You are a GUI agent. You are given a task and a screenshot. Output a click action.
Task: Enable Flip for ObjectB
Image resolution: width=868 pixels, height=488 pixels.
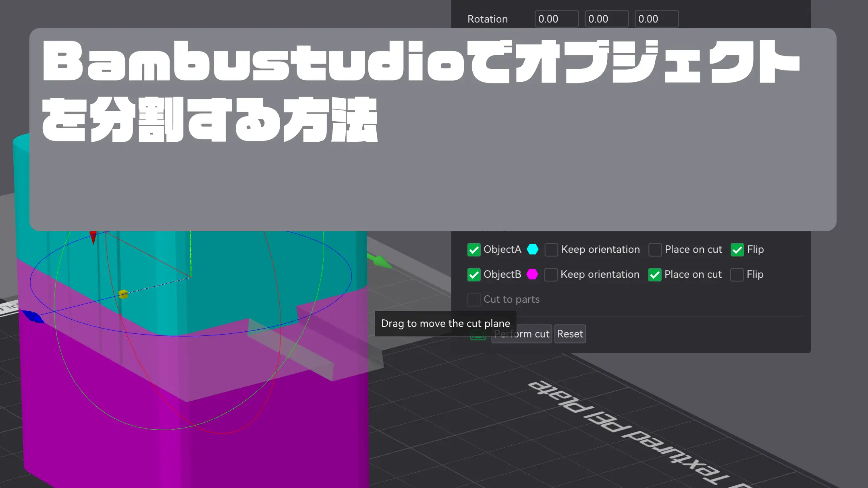[x=737, y=275]
